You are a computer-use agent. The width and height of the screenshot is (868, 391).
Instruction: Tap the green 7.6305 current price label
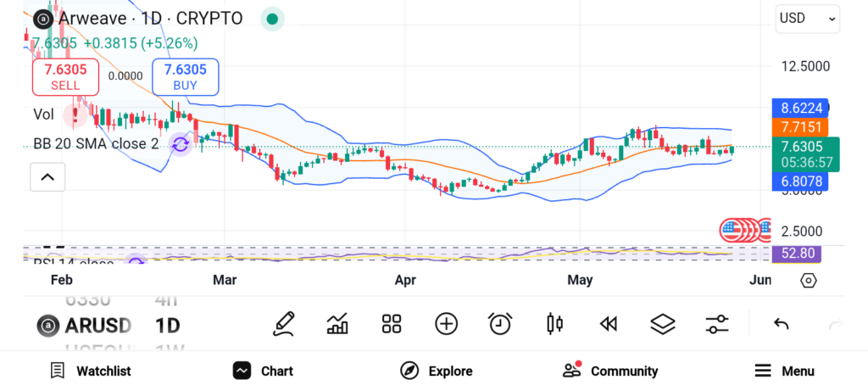point(806,154)
